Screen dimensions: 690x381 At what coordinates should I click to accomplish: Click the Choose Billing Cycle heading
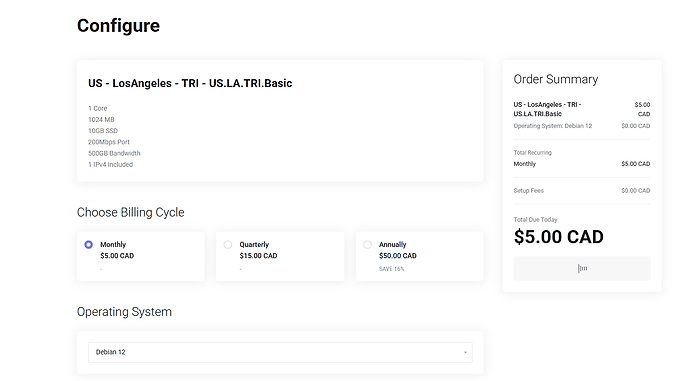click(x=131, y=212)
